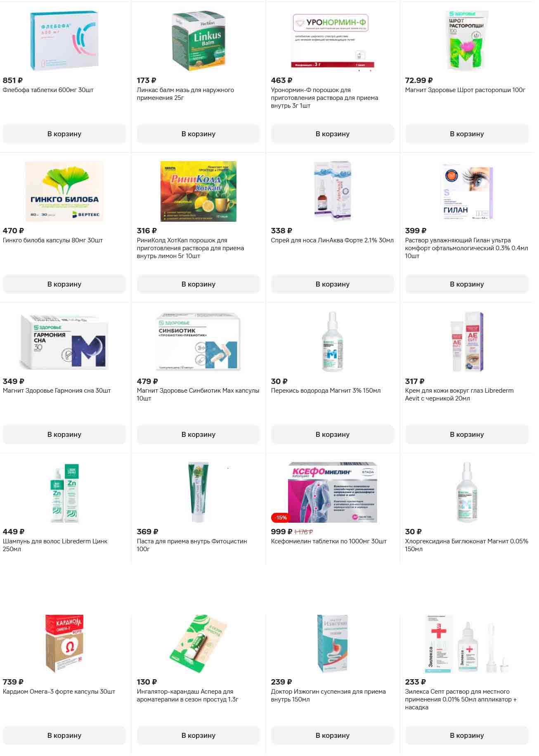Add Перекись водорода to cart
539x756 pixels.
tap(333, 434)
